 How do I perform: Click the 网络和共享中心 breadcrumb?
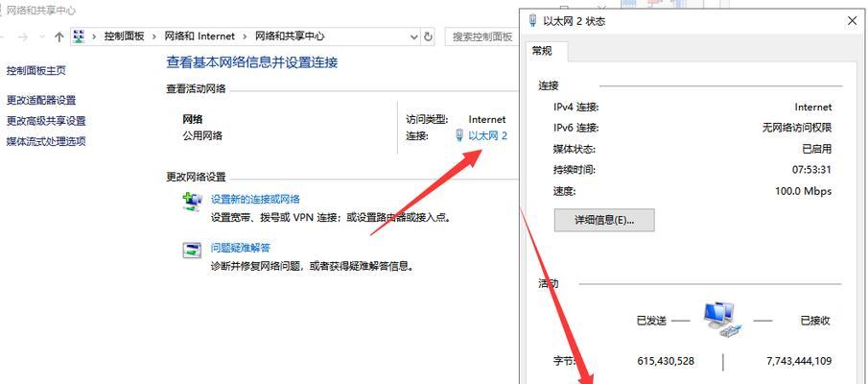tap(290, 36)
